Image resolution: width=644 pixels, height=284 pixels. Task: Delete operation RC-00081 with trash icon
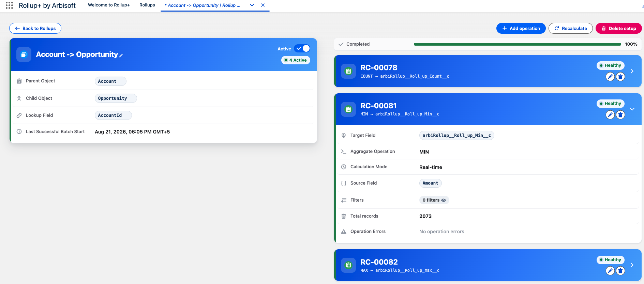[x=620, y=115]
